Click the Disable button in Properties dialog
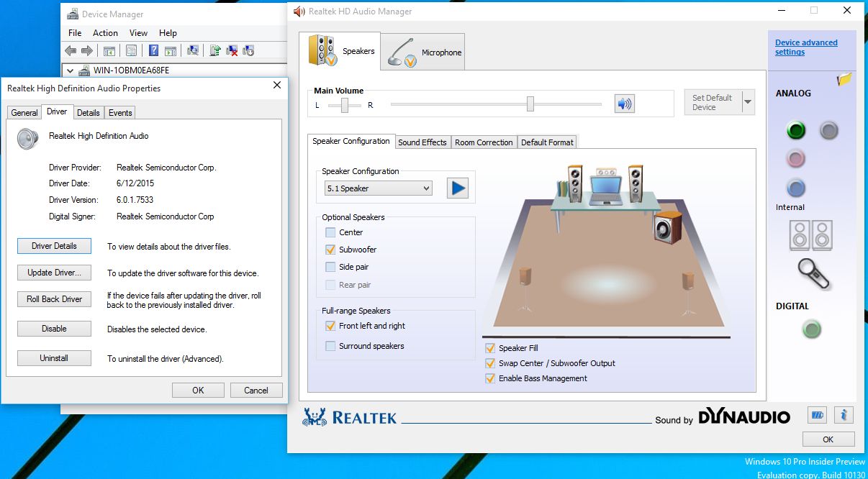 click(x=54, y=329)
